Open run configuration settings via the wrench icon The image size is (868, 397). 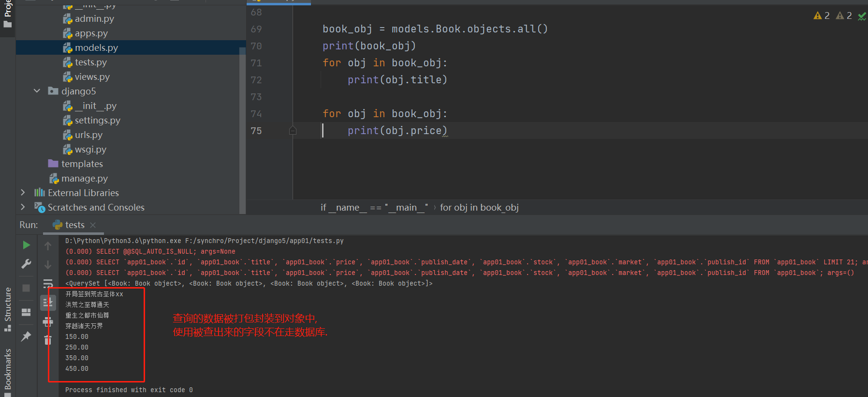(26, 264)
